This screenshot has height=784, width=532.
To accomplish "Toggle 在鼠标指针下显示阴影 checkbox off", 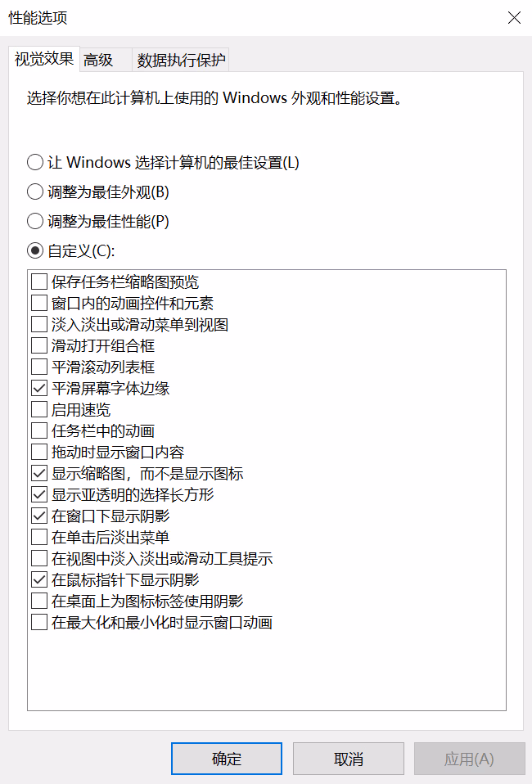I will [39, 580].
